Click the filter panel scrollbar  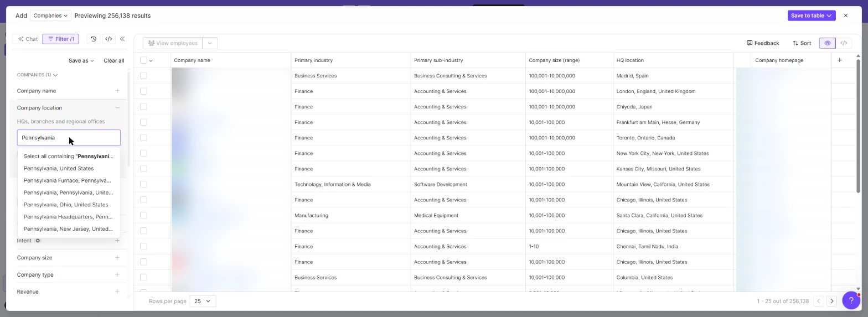click(x=129, y=119)
